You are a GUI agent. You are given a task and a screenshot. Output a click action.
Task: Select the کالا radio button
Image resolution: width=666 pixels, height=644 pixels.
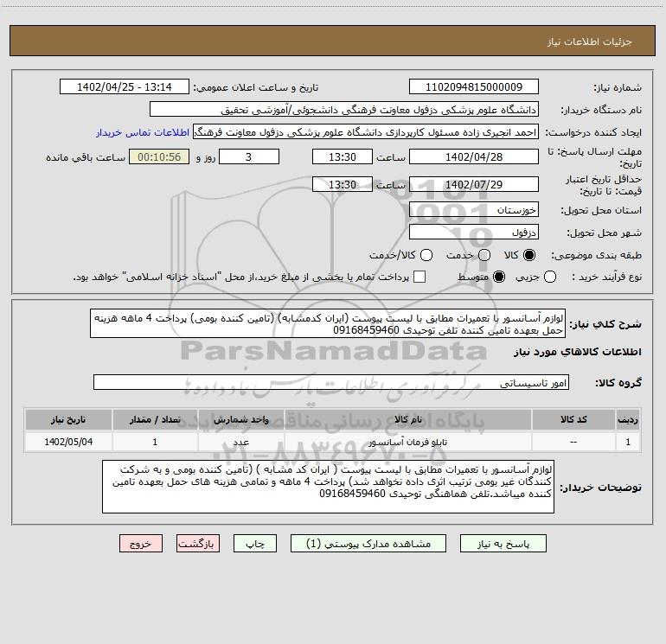click(529, 255)
